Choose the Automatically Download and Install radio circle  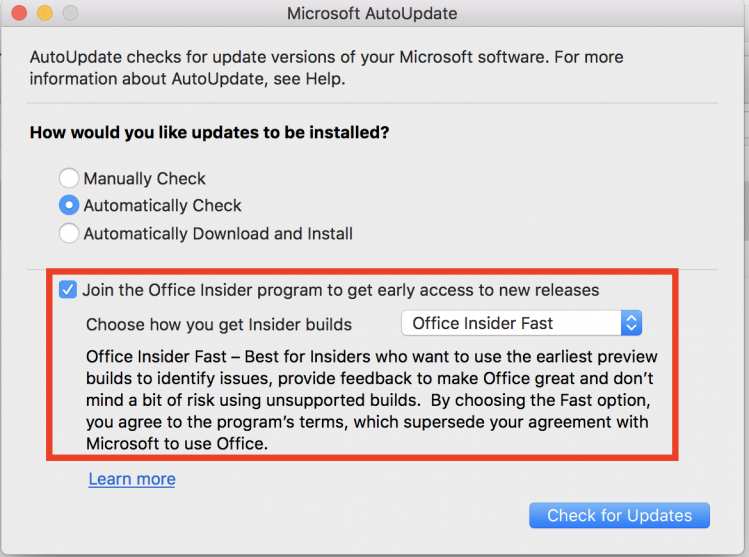point(69,234)
